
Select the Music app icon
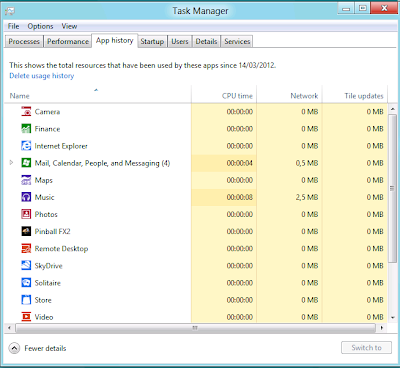[26, 197]
